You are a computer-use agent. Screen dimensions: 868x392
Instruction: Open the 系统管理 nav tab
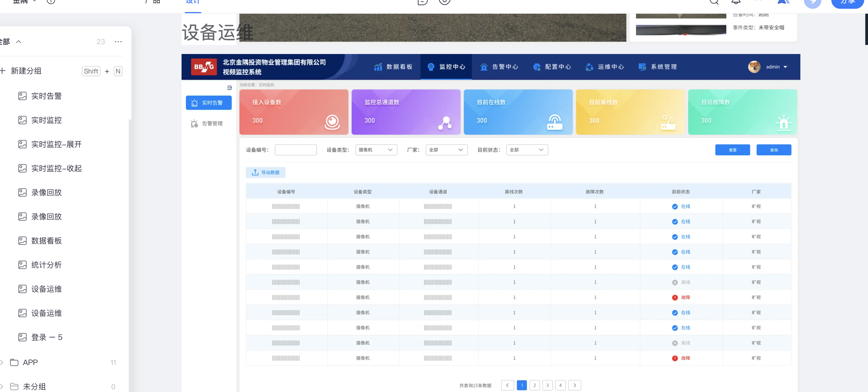[x=658, y=67]
